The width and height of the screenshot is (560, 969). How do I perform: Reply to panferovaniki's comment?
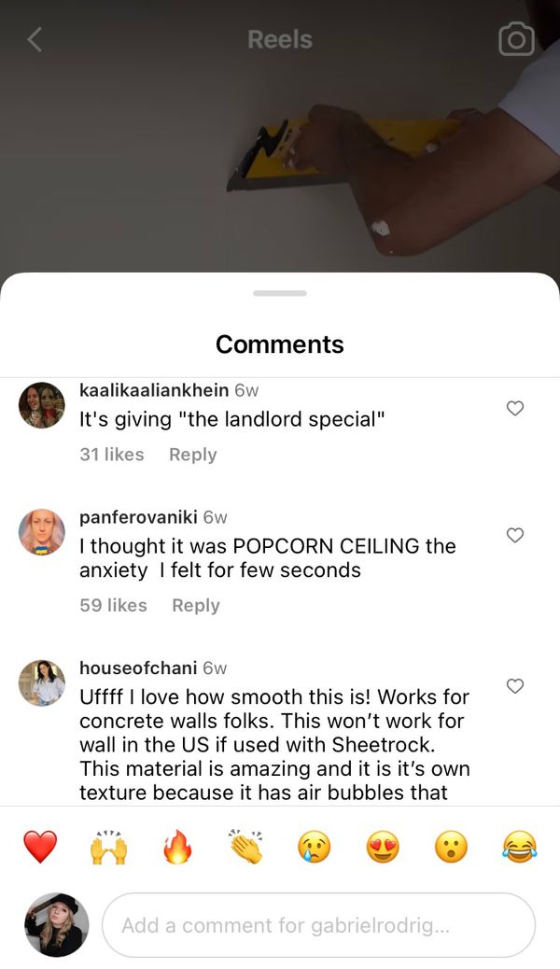pyautogui.click(x=196, y=606)
